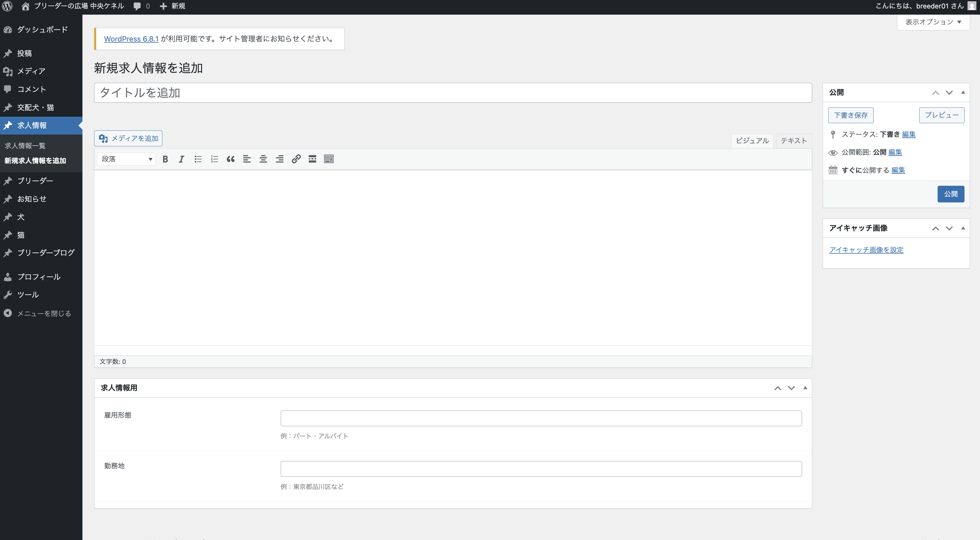Viewport: 980px width, 540px height.
Task: Open ブリーダーブログ in the sidebar
Action: tap(41, 253)
